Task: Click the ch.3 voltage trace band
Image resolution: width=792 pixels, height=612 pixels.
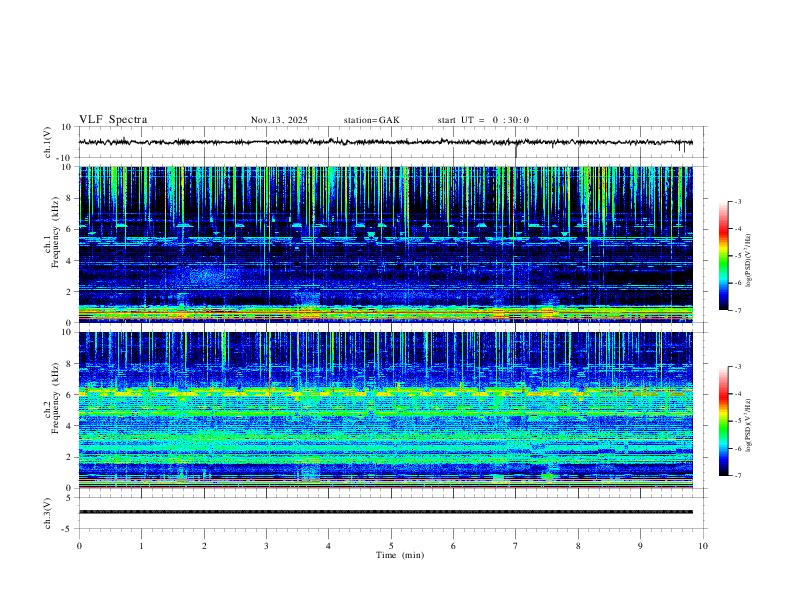Action: click(x=385, y=512)
